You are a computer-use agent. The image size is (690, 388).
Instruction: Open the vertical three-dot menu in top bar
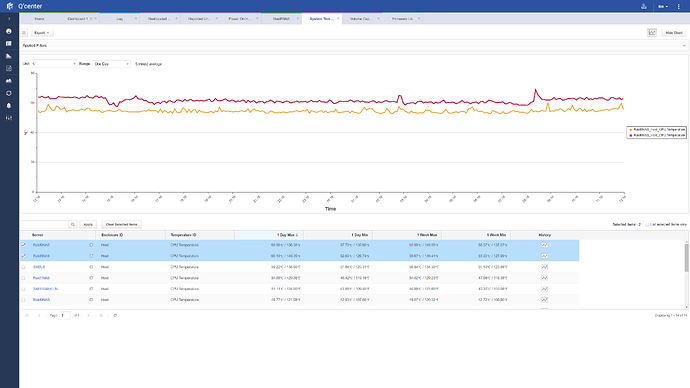[679, 6]
